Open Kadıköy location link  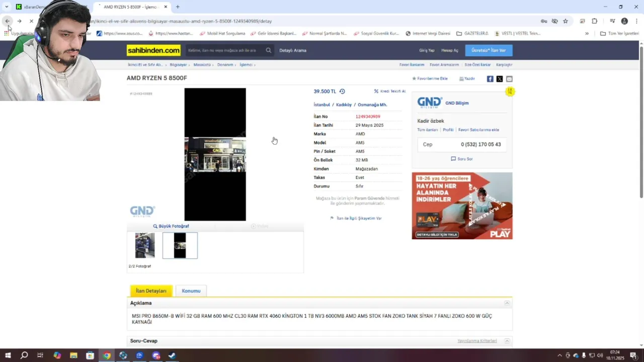tap(344, 105)
